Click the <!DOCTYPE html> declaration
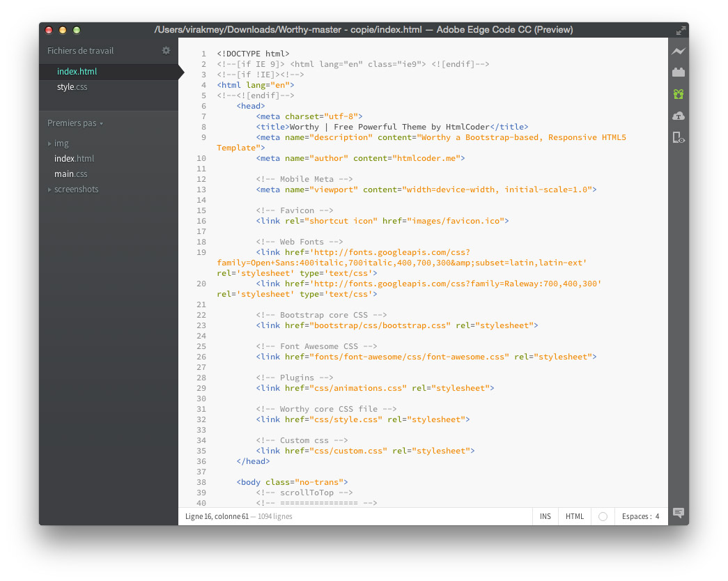Image resolution: width=728 pixels, height=581 pixels. click(253, 54)
